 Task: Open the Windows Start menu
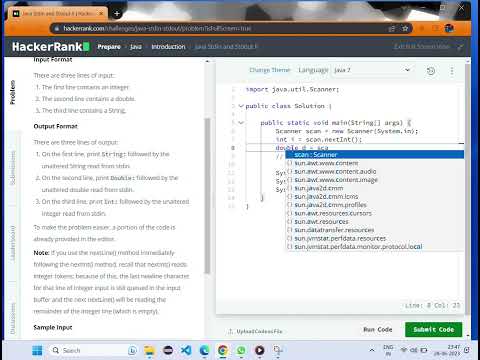[x=37, y=350]
